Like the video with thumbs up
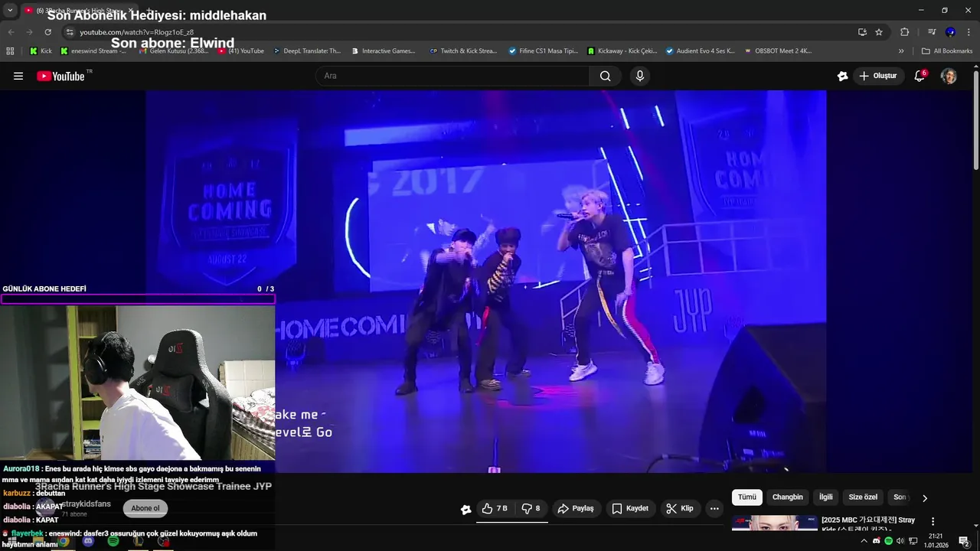Image resolution: width=980 pixels, height=551 pixels. 495,508
